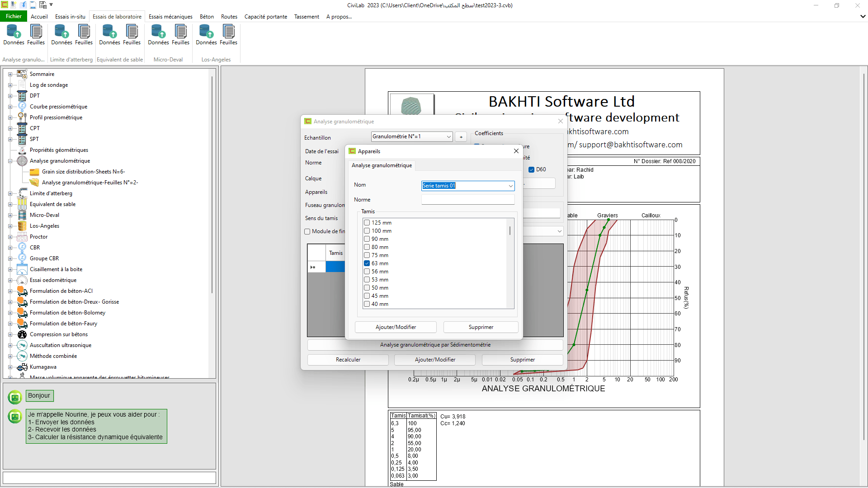Open Données for Equivalent de sable
This screenshot has height=488, width=868.
pyautogui.click(x=109, y=35)
